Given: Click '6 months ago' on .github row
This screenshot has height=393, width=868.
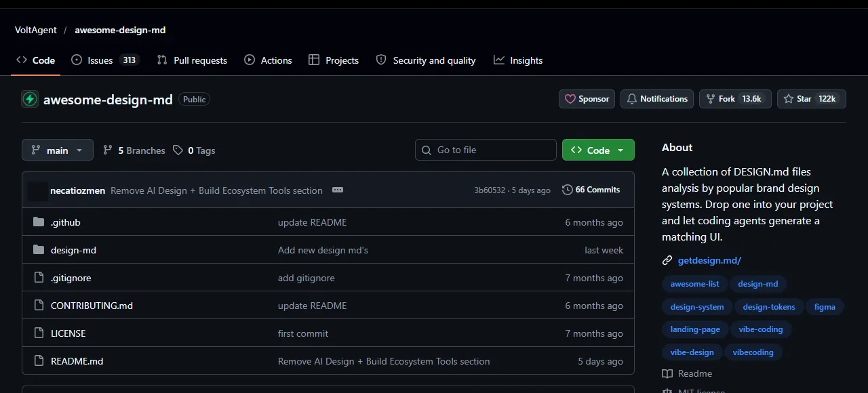Looking at the screenshot, I should tap(594, 222).
